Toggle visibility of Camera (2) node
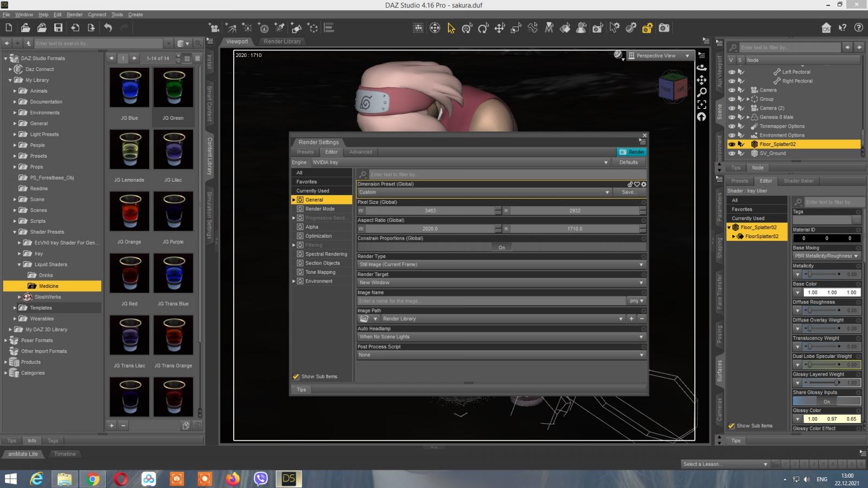The height and width of the screenshot is (488, 868). [x=732, y=108]
